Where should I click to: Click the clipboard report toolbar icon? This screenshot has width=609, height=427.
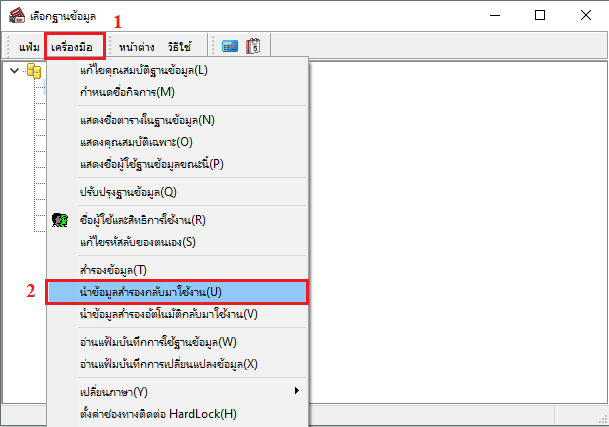pyautogui.click(x=253, y=46)
